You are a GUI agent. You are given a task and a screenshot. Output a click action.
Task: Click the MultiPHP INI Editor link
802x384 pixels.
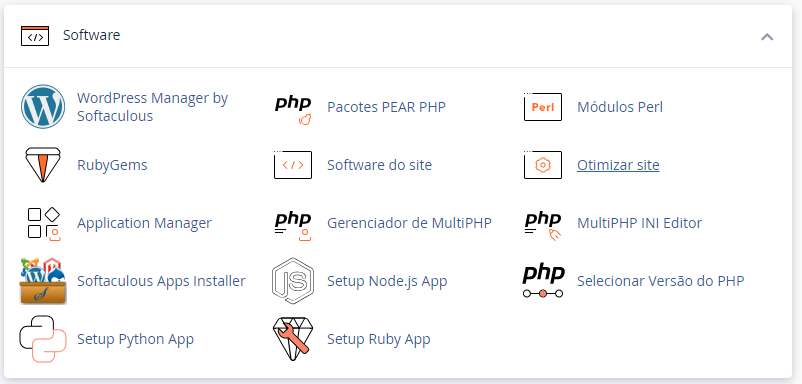click(639, 223)
